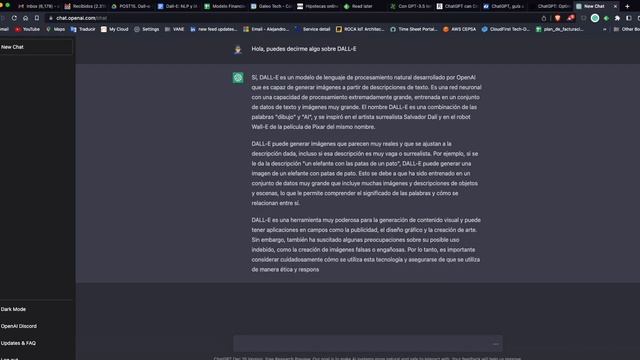Open the My Cloud bookmark

click(x=115, y=29)
